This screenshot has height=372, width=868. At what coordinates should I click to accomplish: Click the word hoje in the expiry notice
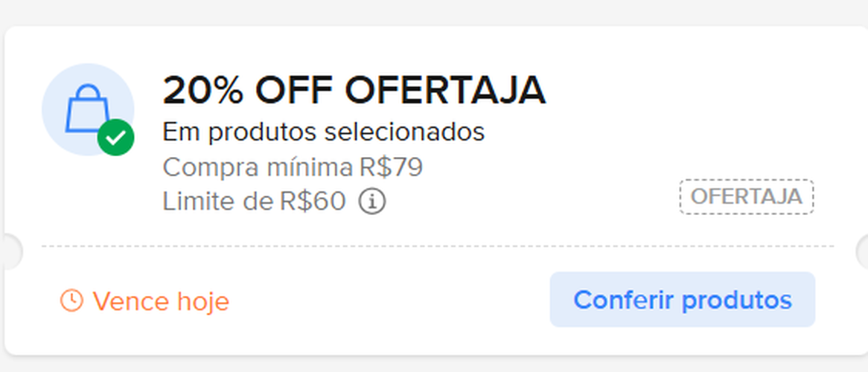point(203,301)
